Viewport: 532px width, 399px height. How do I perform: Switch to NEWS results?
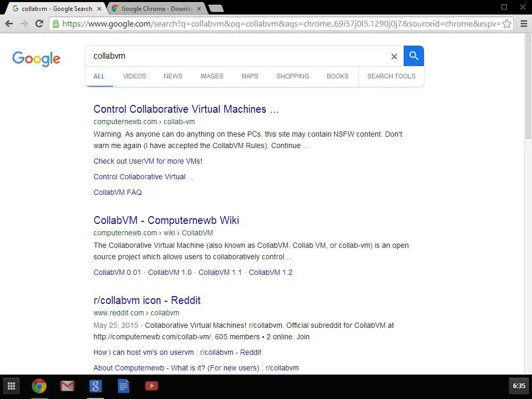click(x=173, y=76)
